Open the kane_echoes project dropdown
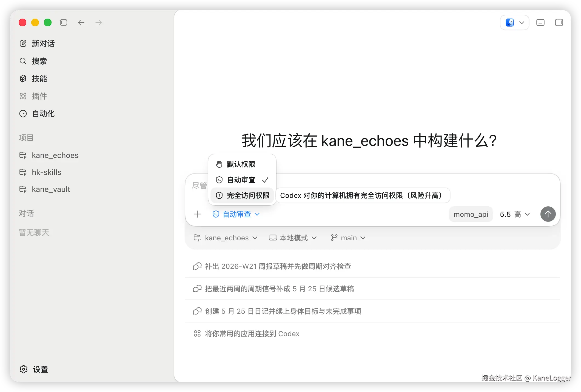The height and width of the screenshot is (392, 581). coord(226,238)
